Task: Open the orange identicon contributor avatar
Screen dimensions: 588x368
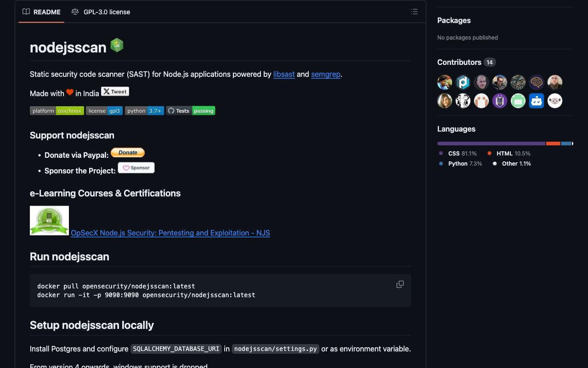Action: pos(481,101)
